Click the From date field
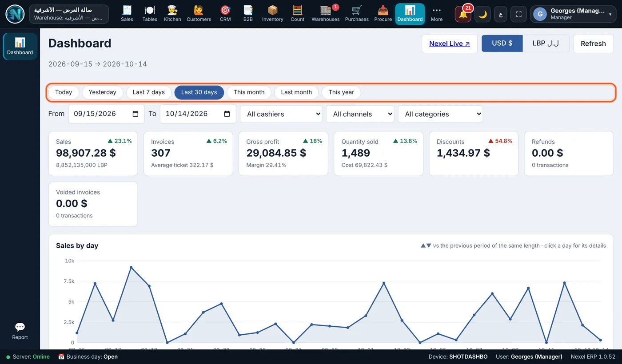Viewport: 622px width, 364px height. tap(107, 114)
